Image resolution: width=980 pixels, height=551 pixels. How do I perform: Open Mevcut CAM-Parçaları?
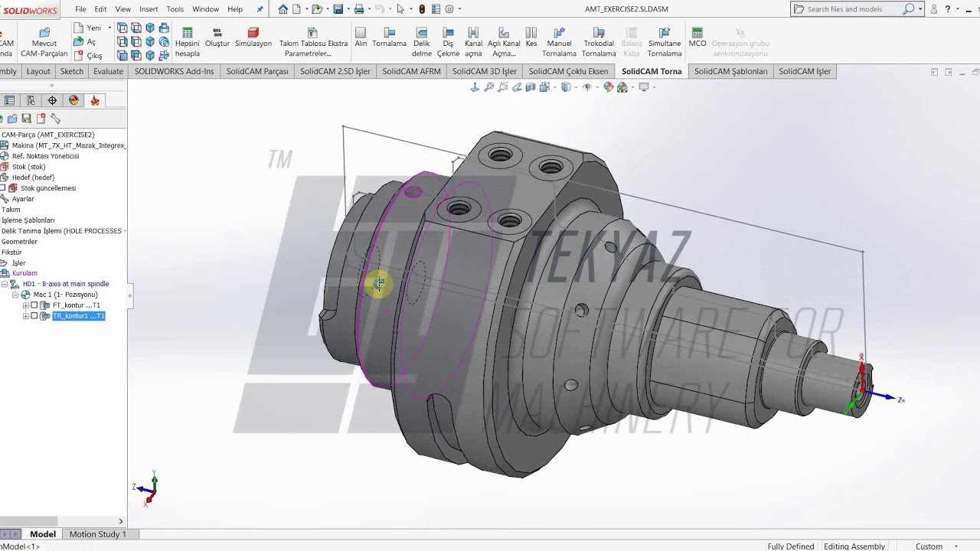pyautogui.click(x=44, y=43)
